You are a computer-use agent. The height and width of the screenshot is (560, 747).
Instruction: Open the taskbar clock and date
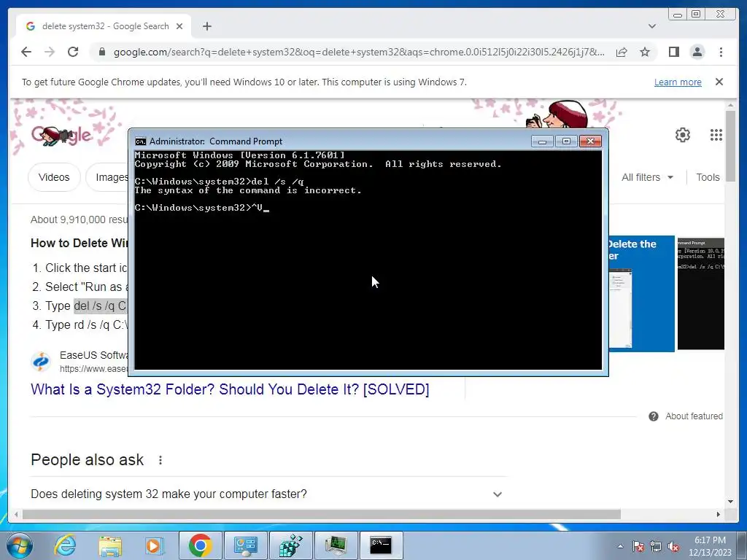pos(710,546)
